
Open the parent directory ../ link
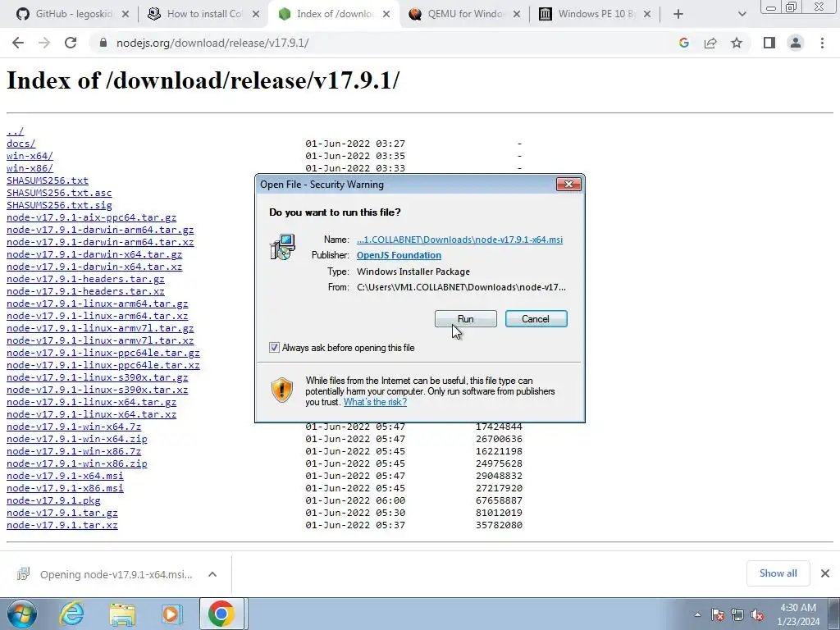click(x=15, y=132)
